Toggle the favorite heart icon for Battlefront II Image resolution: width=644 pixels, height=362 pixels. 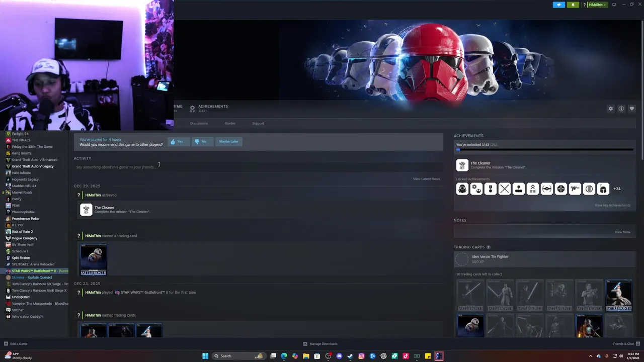632,109
